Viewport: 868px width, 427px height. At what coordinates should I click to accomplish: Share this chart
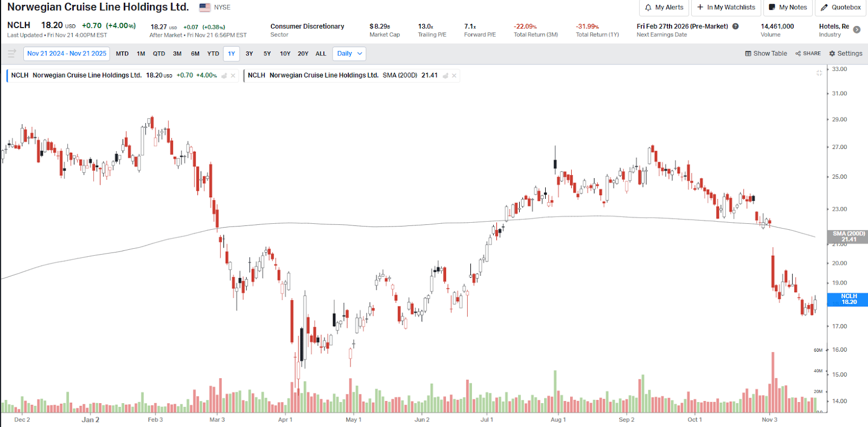(808, 54)
